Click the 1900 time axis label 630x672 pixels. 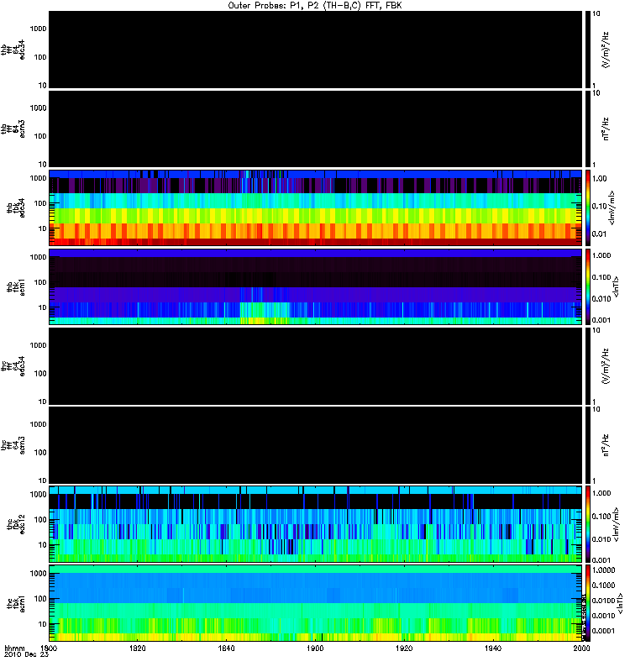tap(315, 648)
